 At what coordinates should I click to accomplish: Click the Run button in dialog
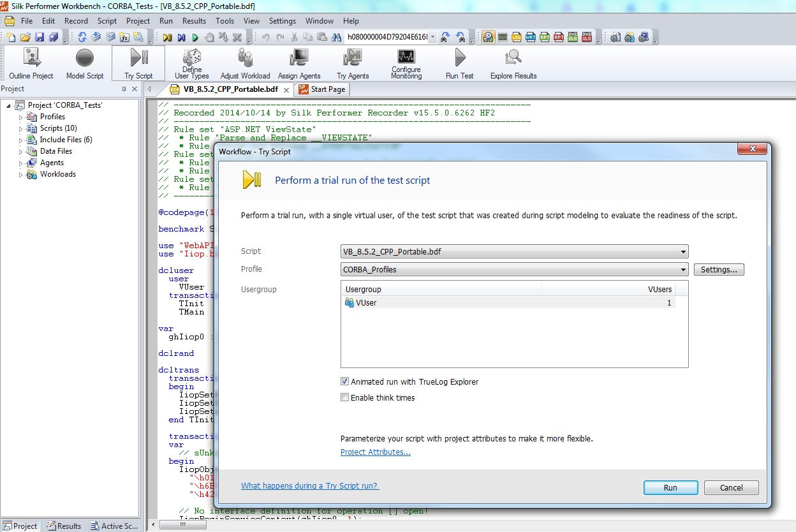(x=670, y=487)
